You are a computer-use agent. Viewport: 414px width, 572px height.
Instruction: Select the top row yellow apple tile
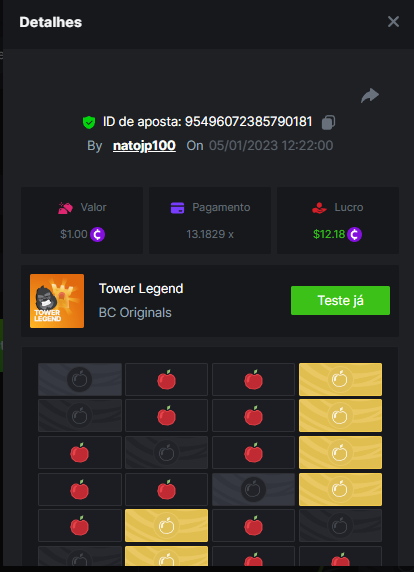tap(340, 379)
